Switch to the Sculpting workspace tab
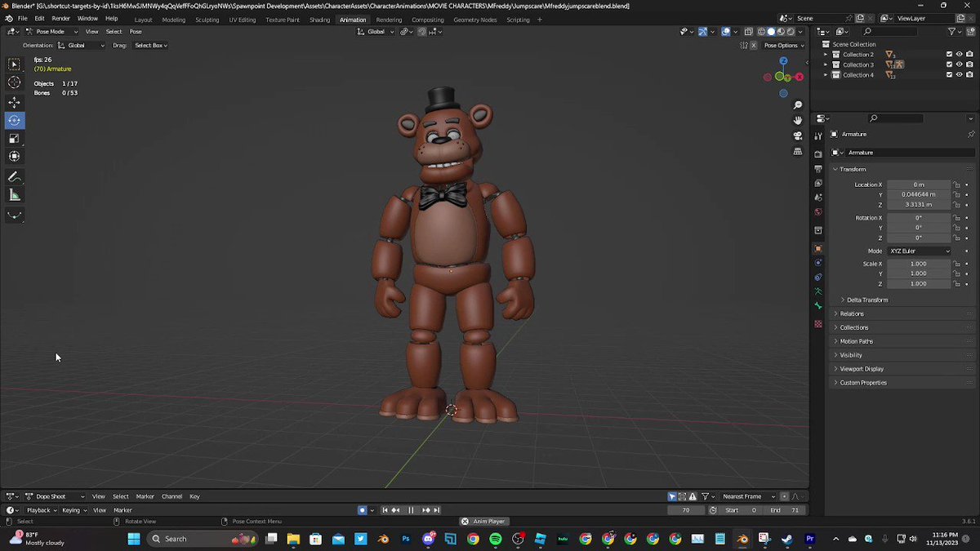The height and width of the screenshot is (551, 980). tap(207, 20)
